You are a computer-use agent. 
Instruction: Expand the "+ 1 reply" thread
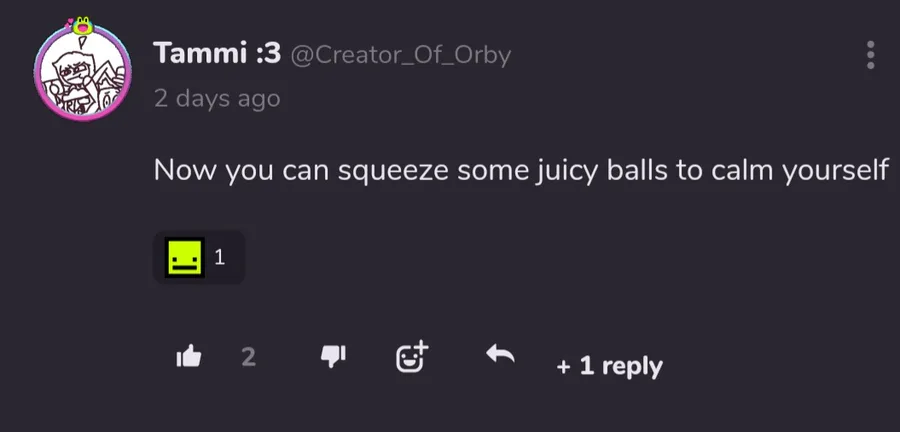pyautogui.click(x=610, y=366)
